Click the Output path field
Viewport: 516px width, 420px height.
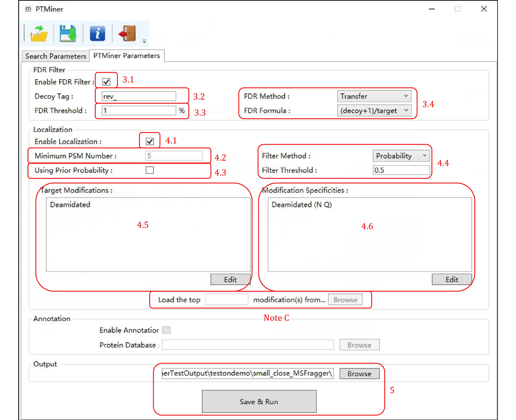tap(248, 373)
